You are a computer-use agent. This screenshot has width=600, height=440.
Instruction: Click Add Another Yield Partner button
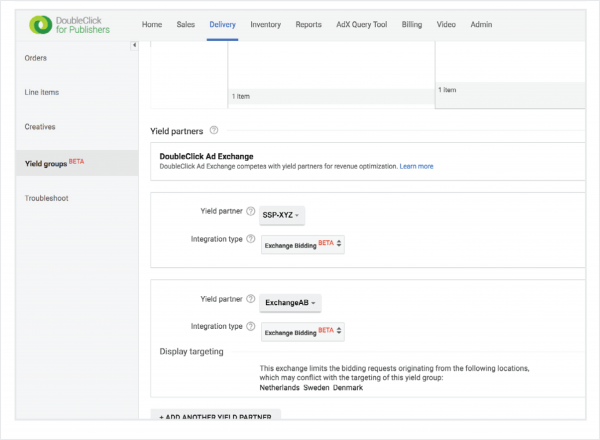click(x=216, y=415)
